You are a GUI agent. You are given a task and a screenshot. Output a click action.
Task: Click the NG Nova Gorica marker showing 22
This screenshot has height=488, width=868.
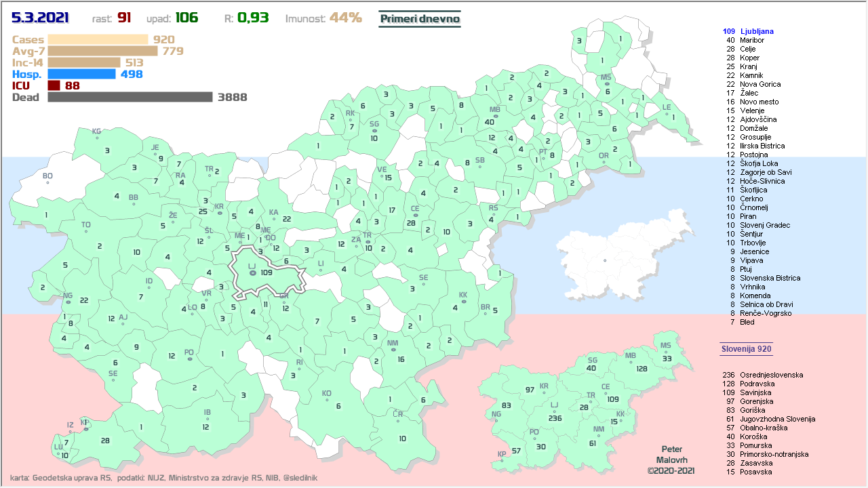(x=68, y=302)
